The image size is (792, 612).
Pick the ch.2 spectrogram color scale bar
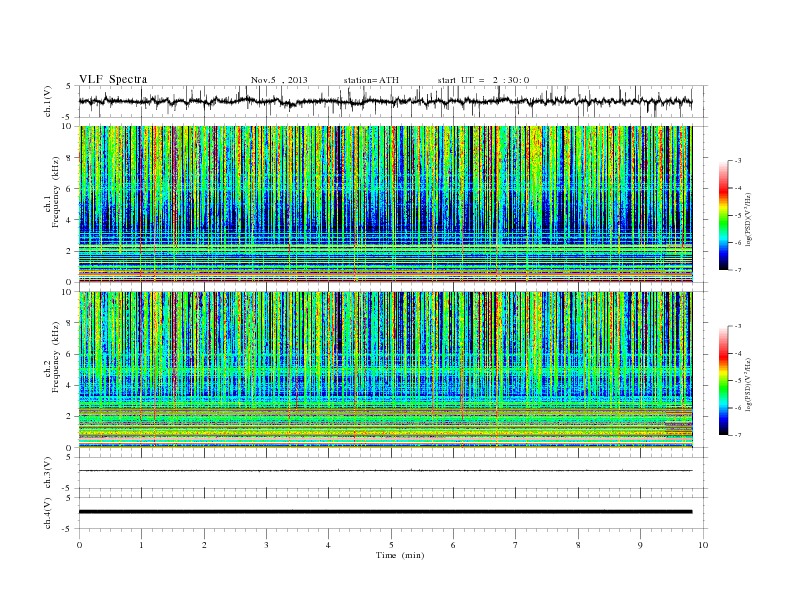723,381
